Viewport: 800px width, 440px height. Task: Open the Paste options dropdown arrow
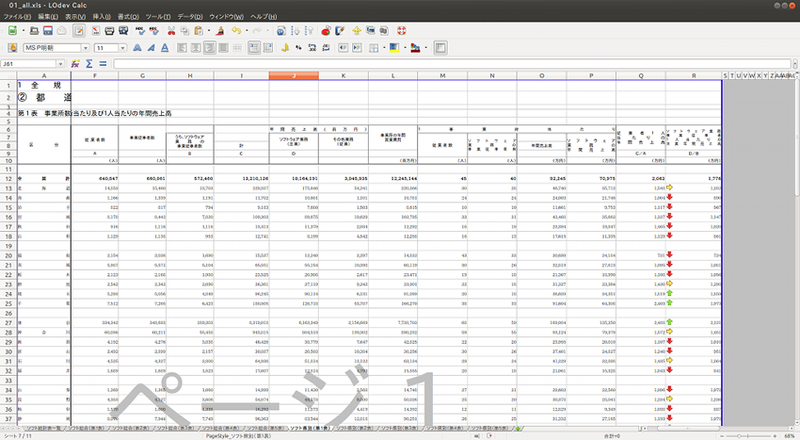tap(208, 31)
